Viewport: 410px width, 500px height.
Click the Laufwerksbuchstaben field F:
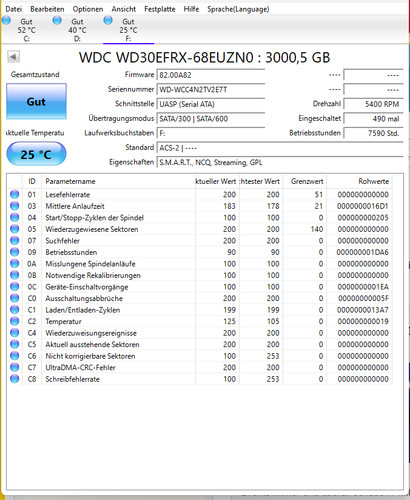tap(211, 133)
